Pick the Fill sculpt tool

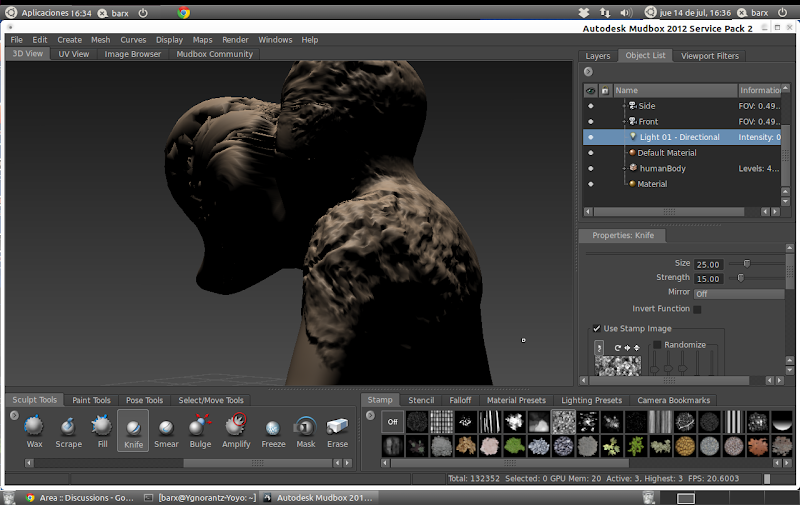click(x=101, y=428)
